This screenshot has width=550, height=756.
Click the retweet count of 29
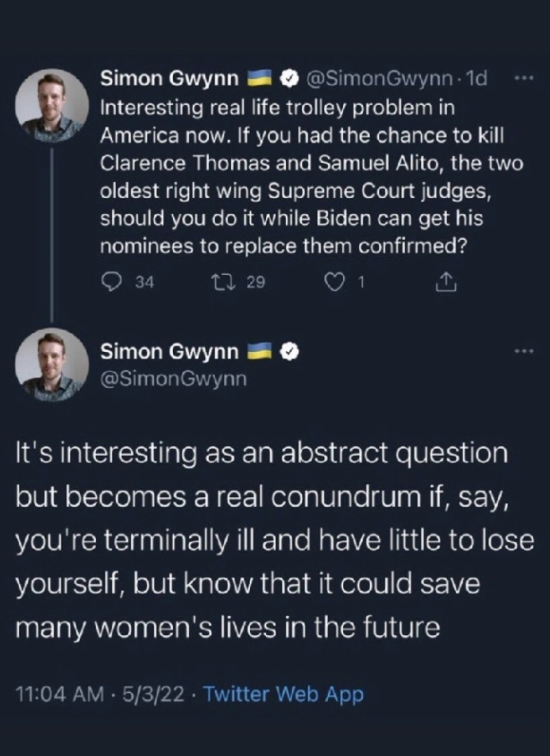click(256, 283)
